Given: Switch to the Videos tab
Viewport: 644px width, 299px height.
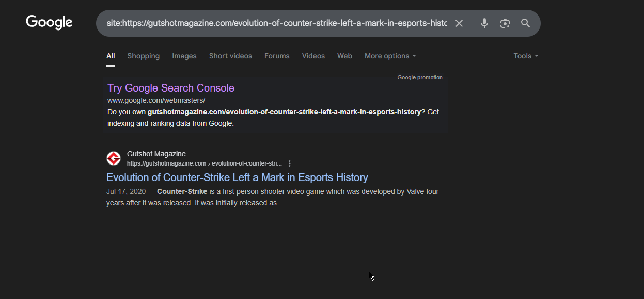Looking at the screenshot, I should click(x=313, y=56).
